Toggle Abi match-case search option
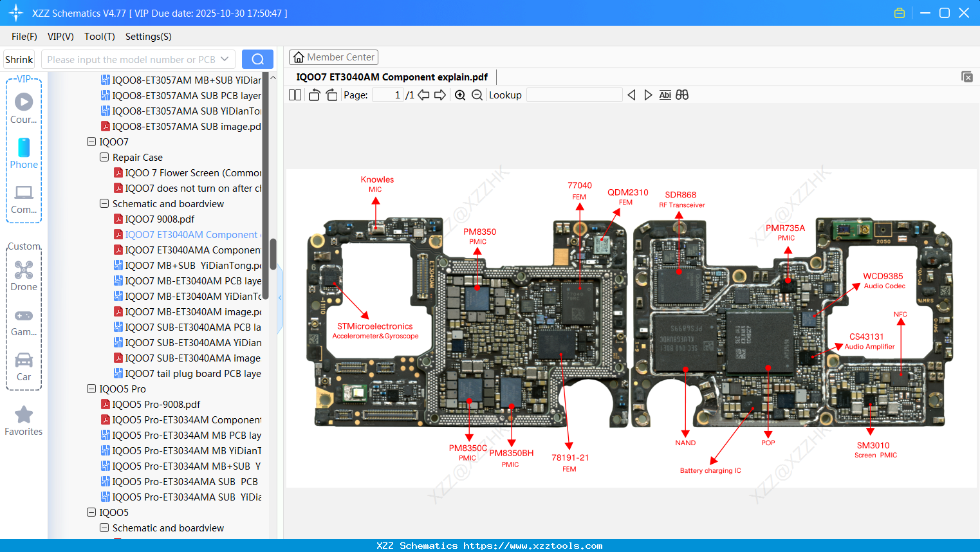 click(665, 95)
